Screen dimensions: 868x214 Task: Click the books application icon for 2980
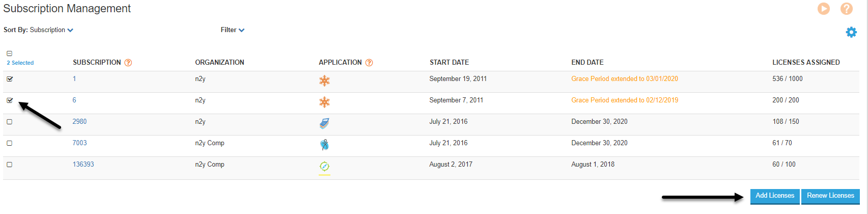(x=324, y=123)
